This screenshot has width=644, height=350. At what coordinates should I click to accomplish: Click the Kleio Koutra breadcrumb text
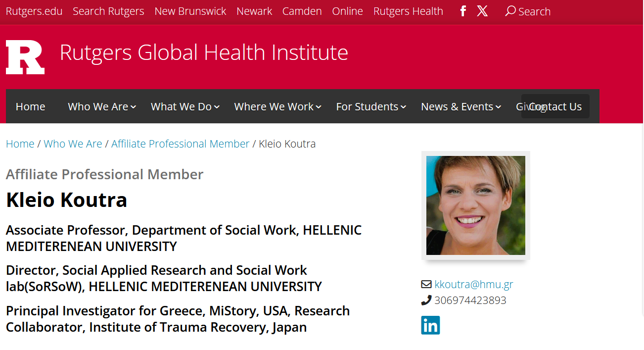coord(287,144)
